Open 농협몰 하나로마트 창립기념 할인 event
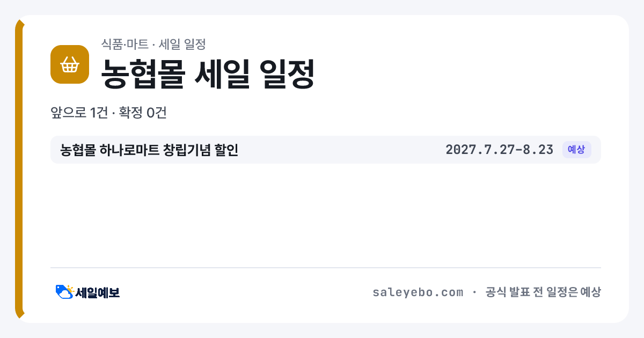 tap(149, 150)
